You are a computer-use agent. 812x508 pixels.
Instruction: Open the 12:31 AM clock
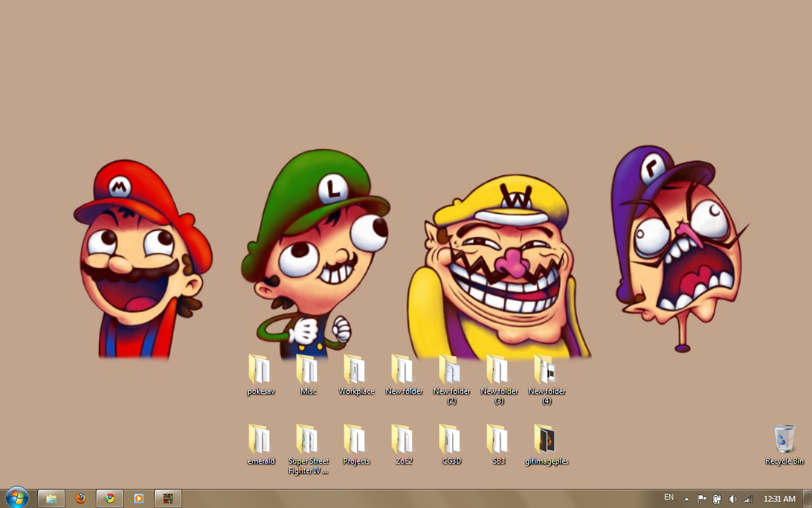[780, 499]
